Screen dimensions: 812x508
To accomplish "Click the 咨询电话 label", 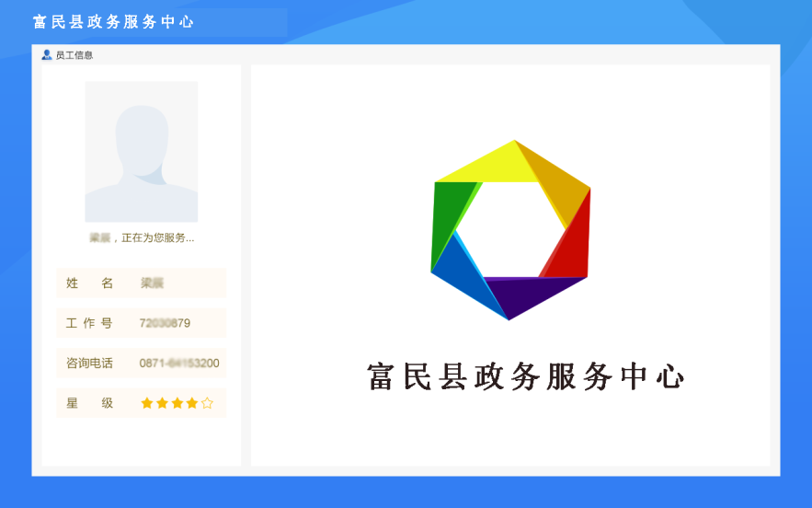I will [89, 364].
